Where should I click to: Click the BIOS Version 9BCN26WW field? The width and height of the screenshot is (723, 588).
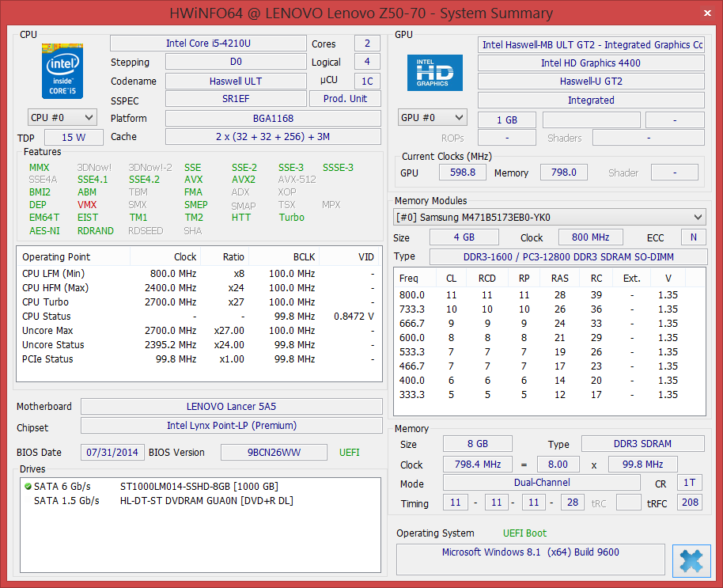coord(274,453)
